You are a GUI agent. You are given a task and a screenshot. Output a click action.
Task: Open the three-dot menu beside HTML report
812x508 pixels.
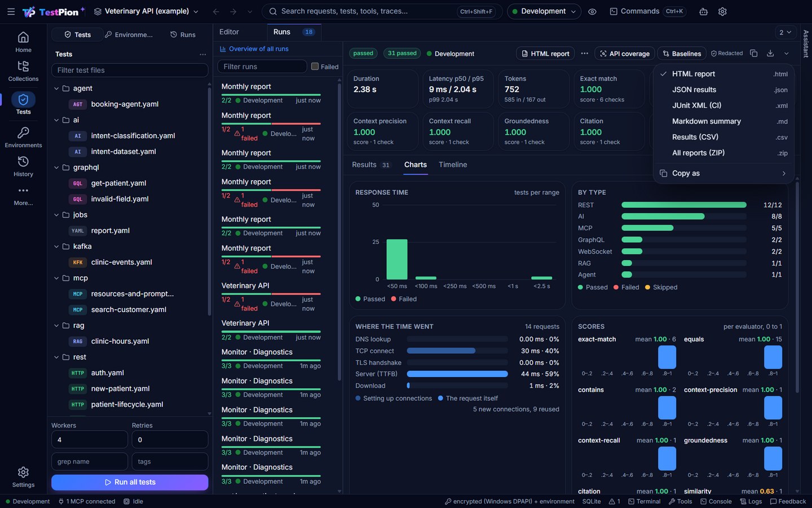tap(584, 54)
